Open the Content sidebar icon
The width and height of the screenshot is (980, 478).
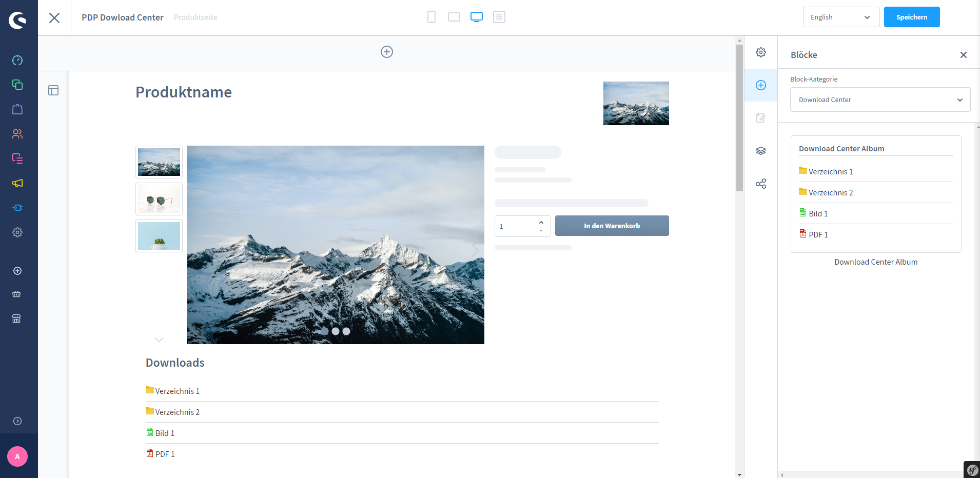click(17, 158)
